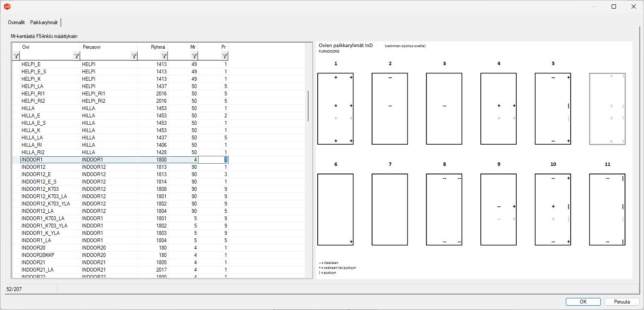This screenshot has height=310, width=644.
Task: Open the filter funnel for the Ovi column
Action: click(76, 56)
